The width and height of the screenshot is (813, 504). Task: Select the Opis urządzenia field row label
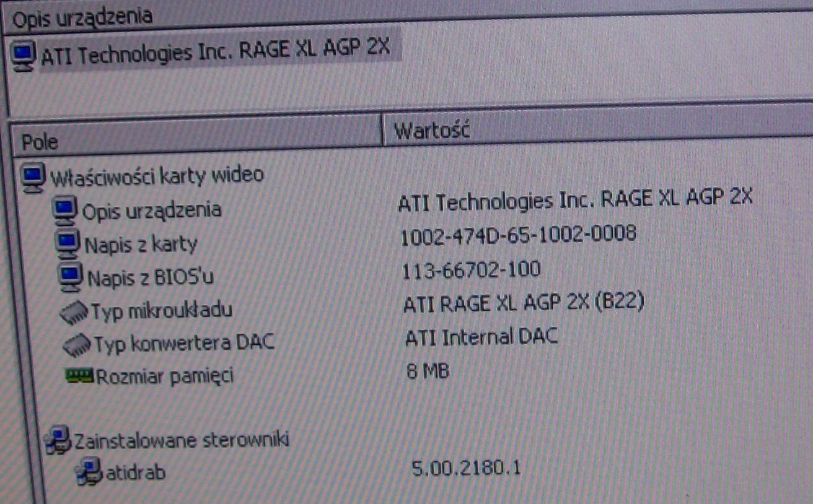(152, 211)
